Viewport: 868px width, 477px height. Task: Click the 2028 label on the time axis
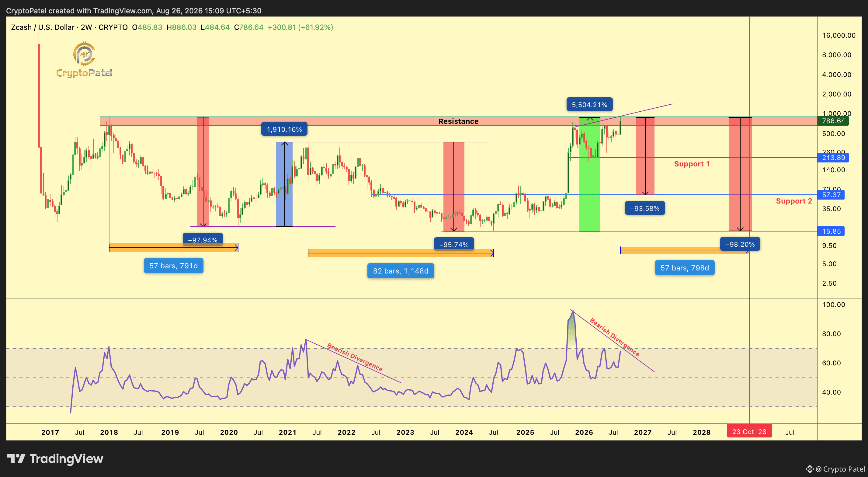pos(702,432)
